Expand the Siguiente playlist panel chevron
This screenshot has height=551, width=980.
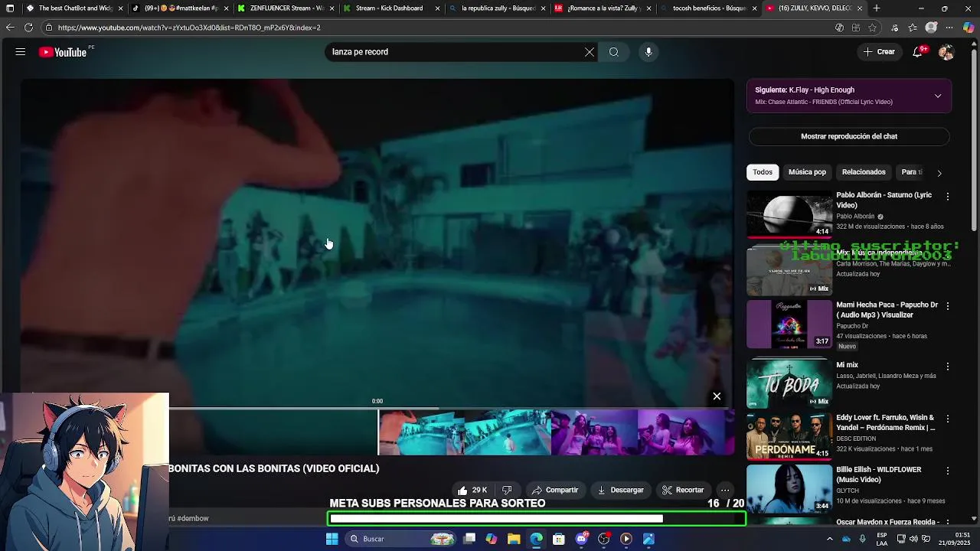[x=938, y=96]
